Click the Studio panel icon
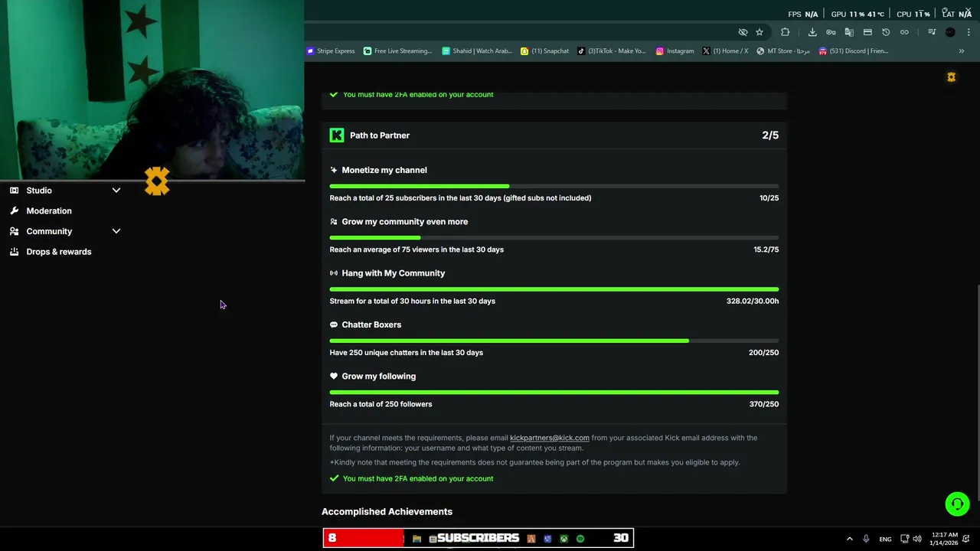The width and height of the screenshot is (980, 551). coord(14,191)
